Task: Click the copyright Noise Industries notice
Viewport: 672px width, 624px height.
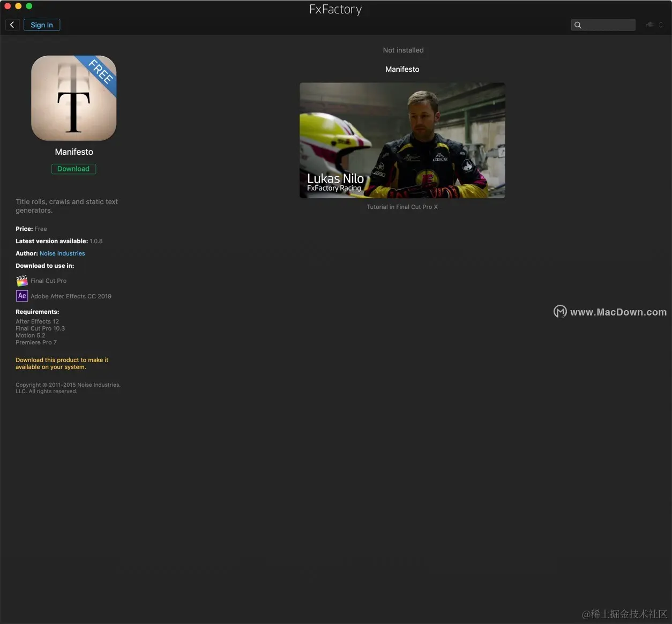Action: tap(68, 388)
